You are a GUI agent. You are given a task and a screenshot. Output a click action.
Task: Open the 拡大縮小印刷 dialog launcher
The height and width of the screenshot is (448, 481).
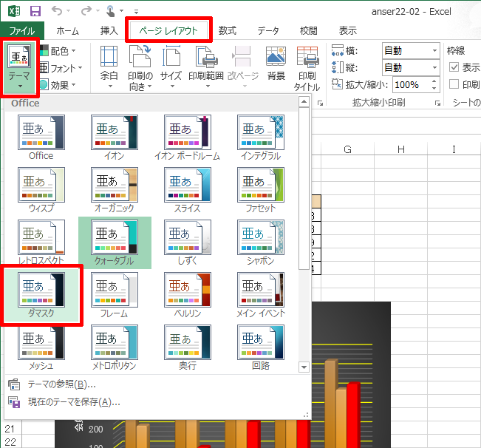point(437,103)
